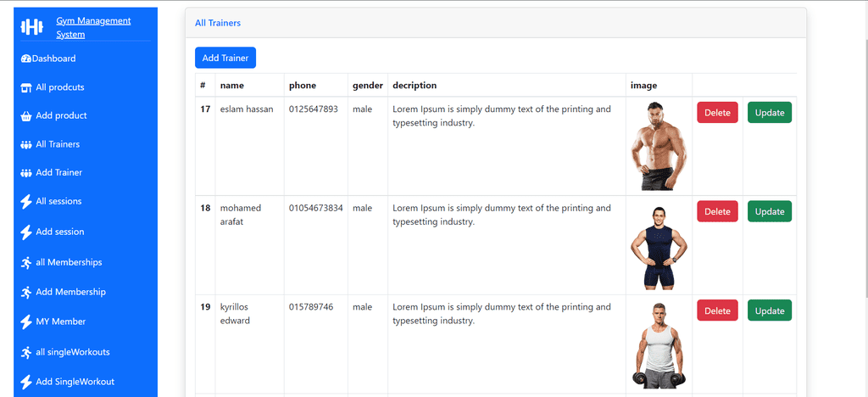Click the blue Add Trainer button
The image size is (868, 397).
225,58
